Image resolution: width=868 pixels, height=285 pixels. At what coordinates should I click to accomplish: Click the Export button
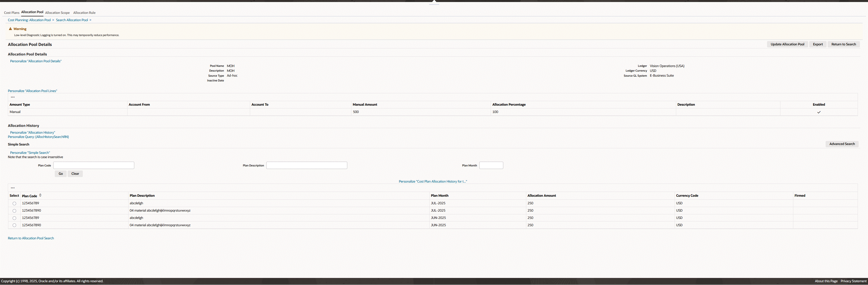tap(818, 44)
